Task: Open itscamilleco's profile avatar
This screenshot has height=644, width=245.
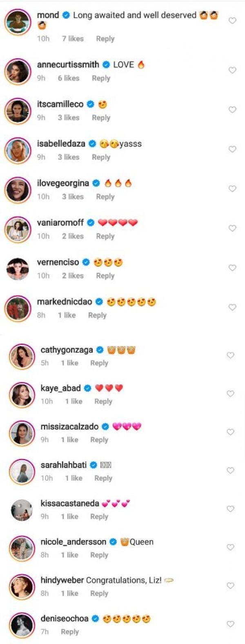Action: [18, 111]
